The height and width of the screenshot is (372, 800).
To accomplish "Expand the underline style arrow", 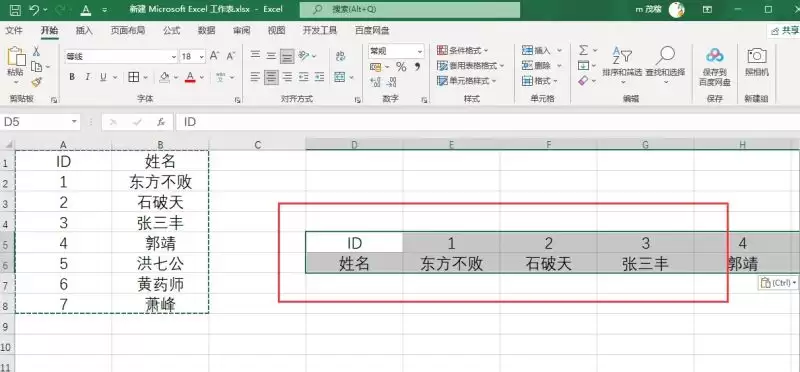I will pos(115,78).
